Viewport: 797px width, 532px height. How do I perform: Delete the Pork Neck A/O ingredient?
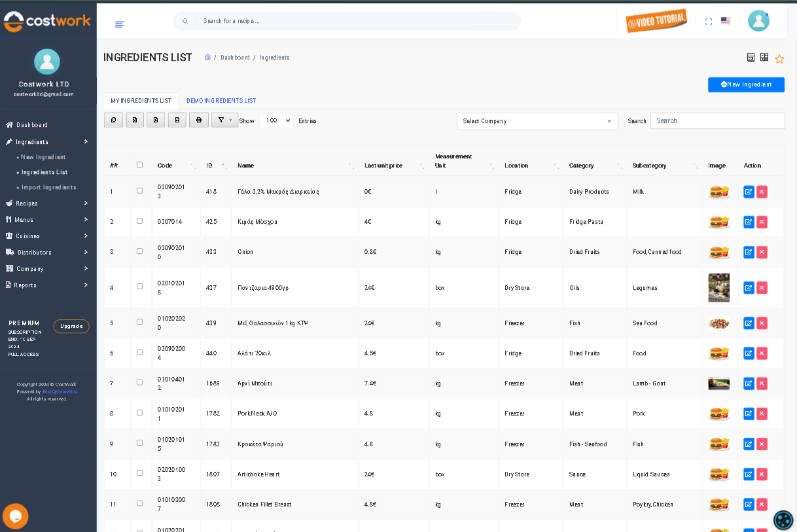point(762,414)
